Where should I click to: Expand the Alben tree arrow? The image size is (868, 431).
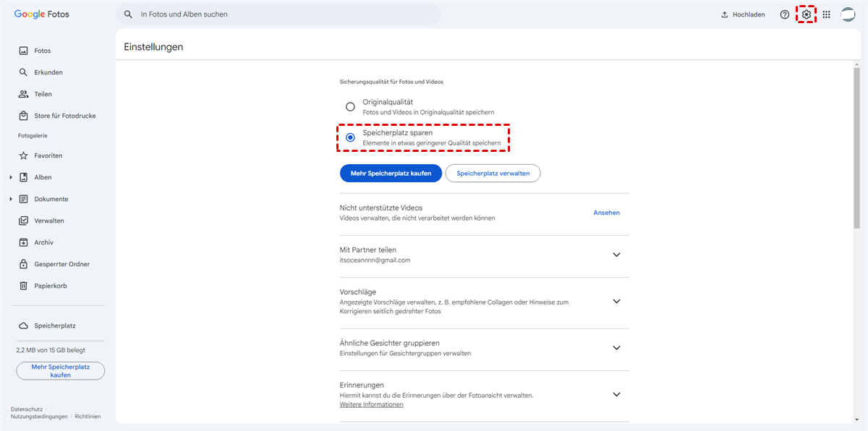[x=11, y=177]
